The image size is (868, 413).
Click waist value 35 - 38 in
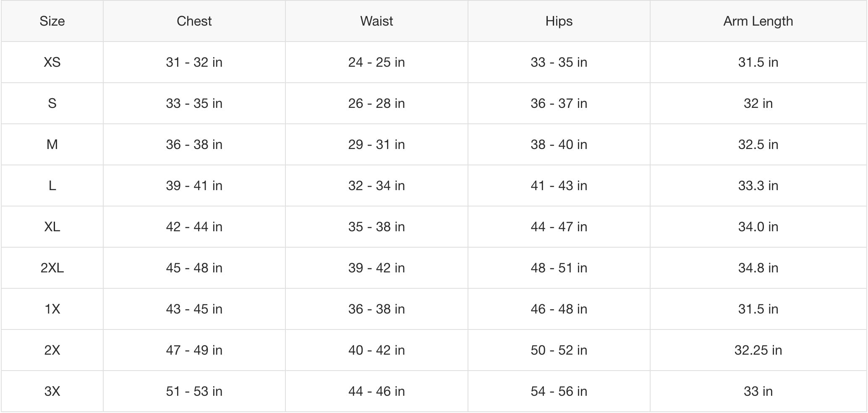click(376, 227)
